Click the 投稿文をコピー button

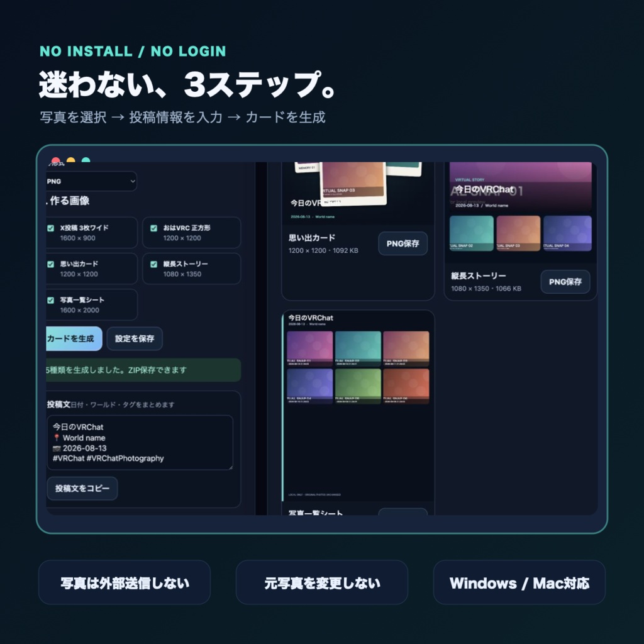[x=82, y=488]
